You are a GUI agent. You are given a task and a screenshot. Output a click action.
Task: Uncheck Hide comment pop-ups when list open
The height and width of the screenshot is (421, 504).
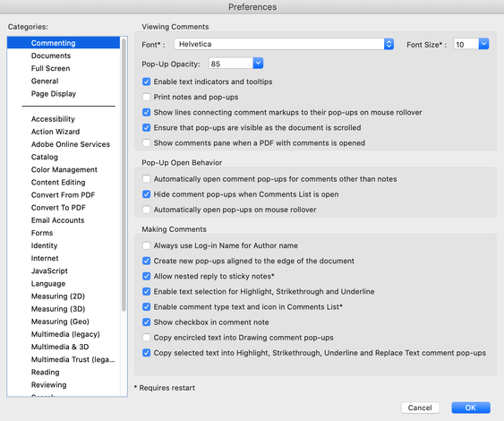click(146, 194)
